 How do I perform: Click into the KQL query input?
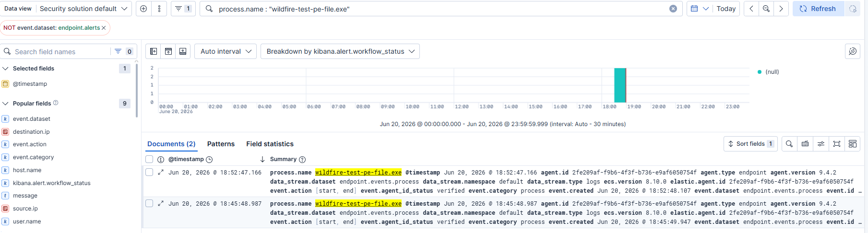[441, 9]
